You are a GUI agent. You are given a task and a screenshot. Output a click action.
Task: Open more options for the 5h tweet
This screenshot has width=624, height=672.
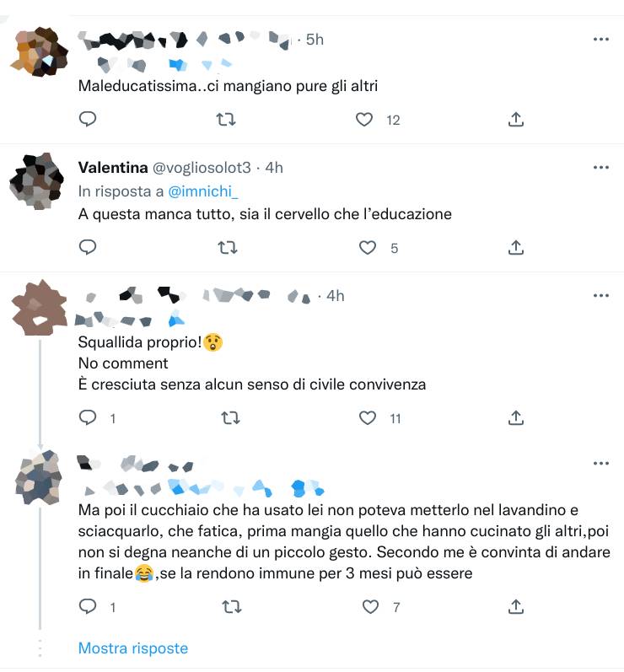point(601,40)
